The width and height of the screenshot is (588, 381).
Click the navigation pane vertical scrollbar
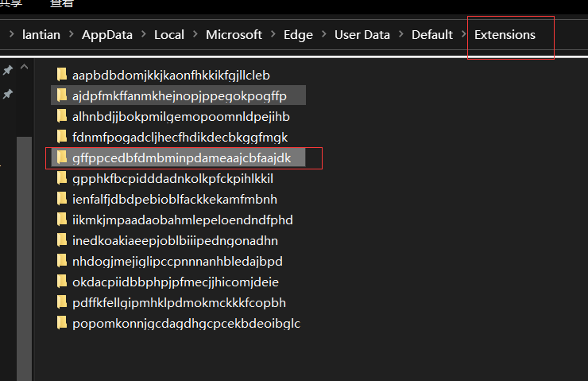25,259
